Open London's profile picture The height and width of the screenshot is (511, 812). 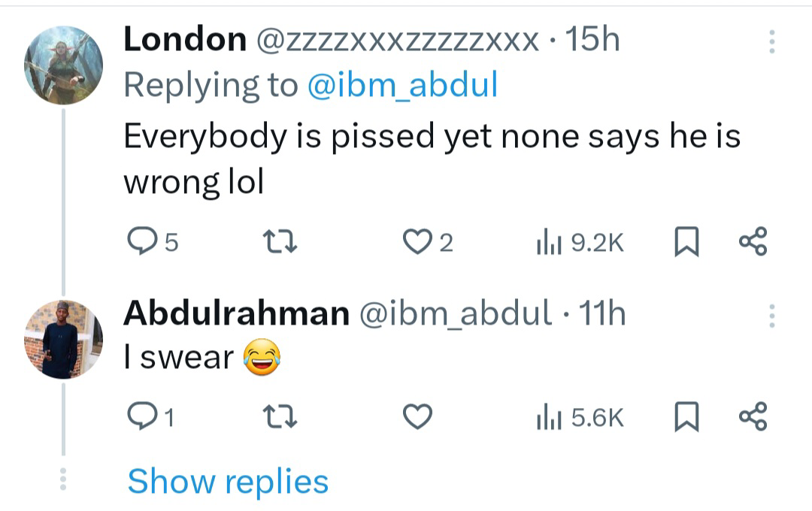click(63, 65)
